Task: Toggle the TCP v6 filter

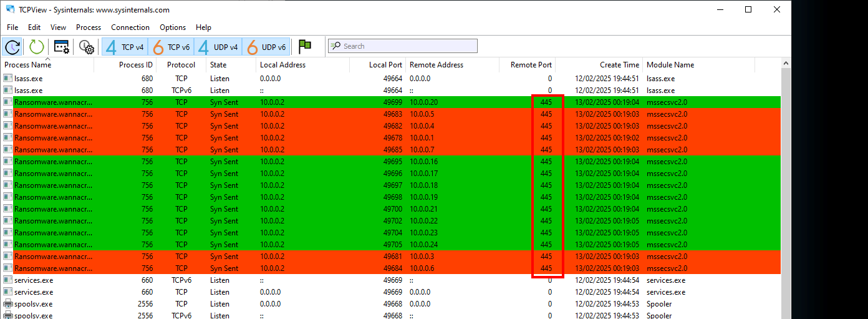Action: pyautogui.click(x=171, y=47)
